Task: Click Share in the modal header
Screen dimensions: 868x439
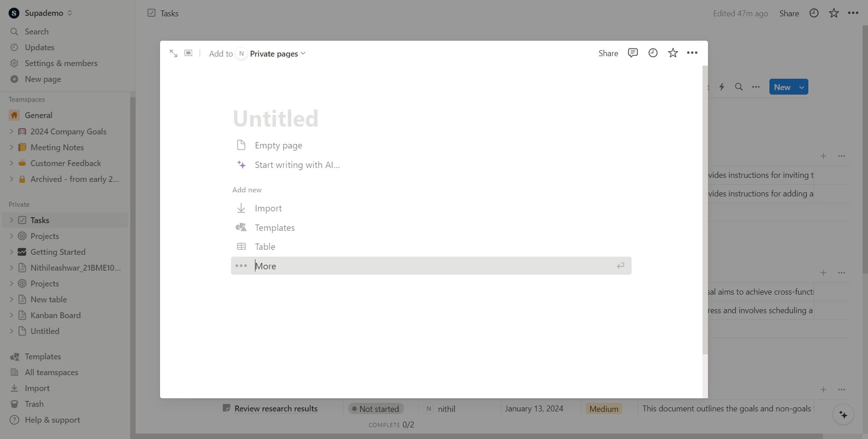Action: (608, 53)
